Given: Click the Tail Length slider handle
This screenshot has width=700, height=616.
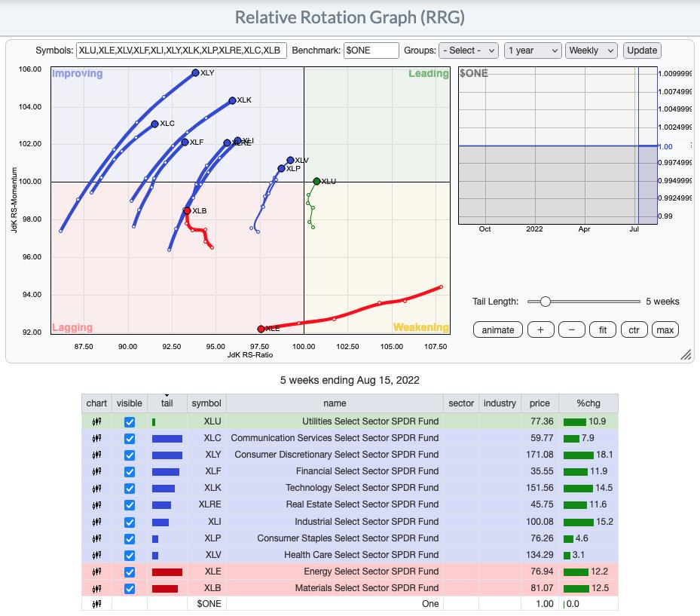Looking at the screenshot, I should [x=545, y=302].
